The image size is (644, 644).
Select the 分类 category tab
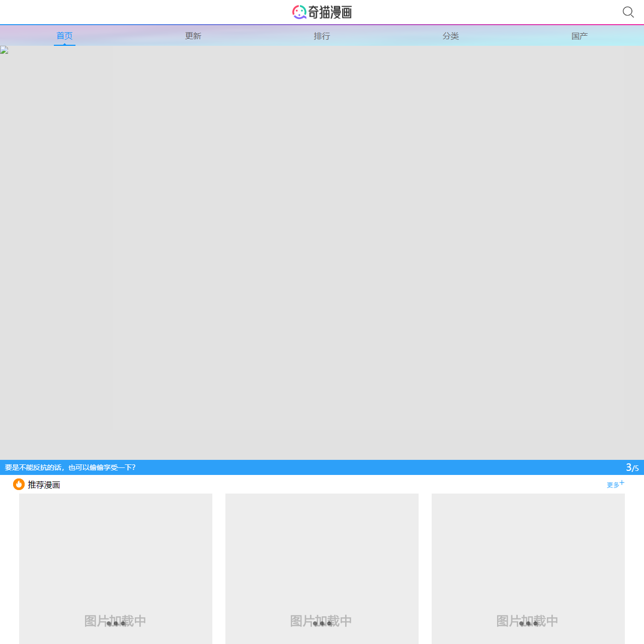tap(451, 36)
